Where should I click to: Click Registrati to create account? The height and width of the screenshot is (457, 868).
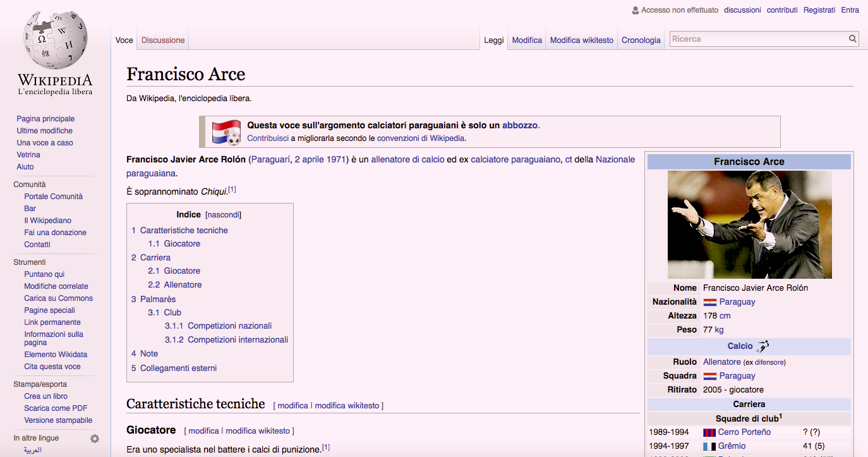point(819,10)
